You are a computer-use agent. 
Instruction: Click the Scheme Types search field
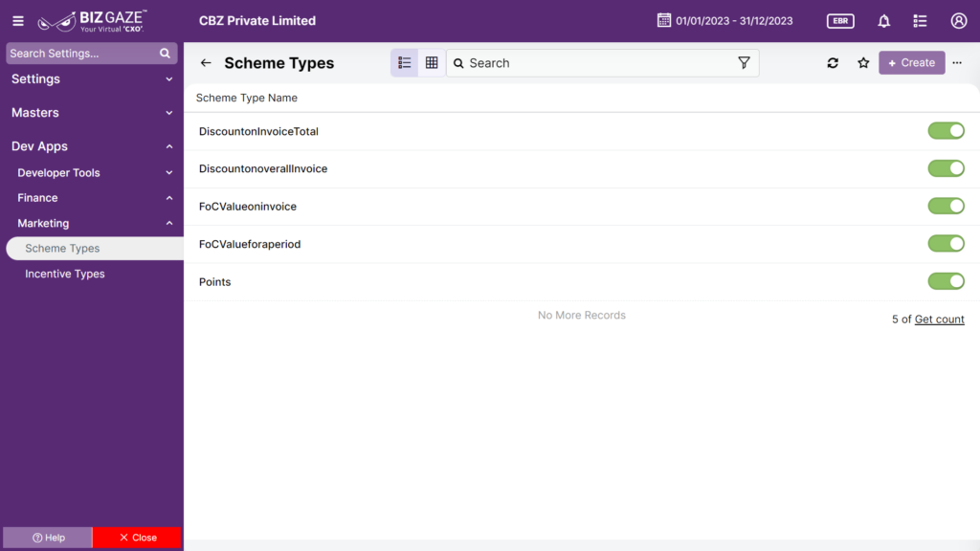(x=602, y=63)
